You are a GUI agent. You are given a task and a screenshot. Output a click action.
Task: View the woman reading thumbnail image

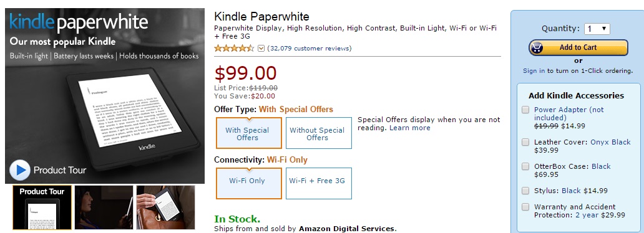coord(104,207)
